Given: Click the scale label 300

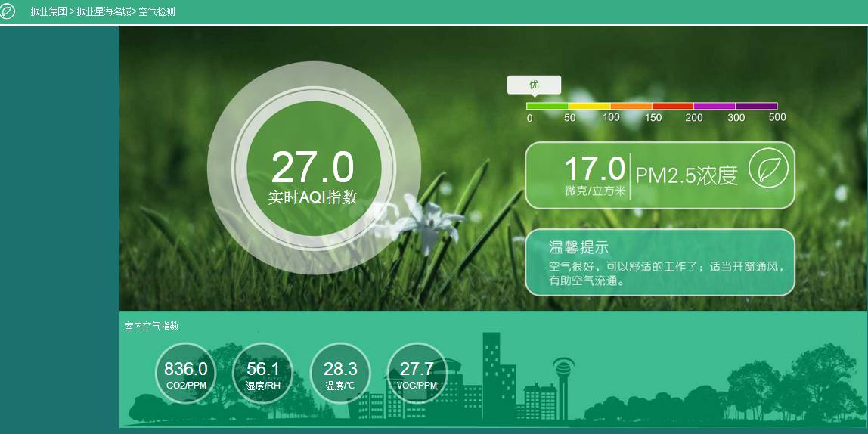Looking at the screenshot, I should (x=736, y=117).
